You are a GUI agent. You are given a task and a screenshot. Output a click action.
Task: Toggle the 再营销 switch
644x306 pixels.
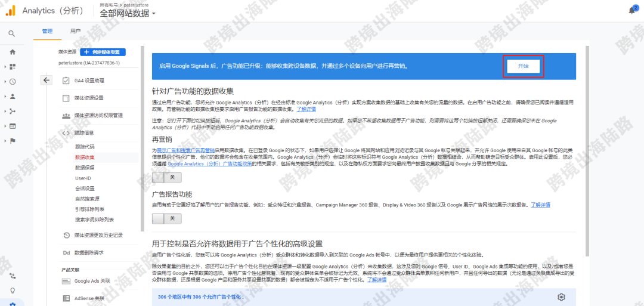(166, 177)
